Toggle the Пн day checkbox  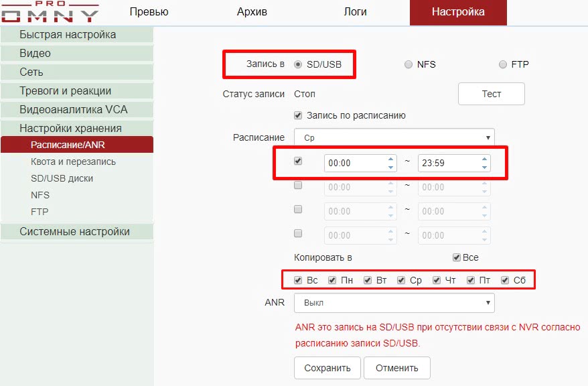point(332,280)
